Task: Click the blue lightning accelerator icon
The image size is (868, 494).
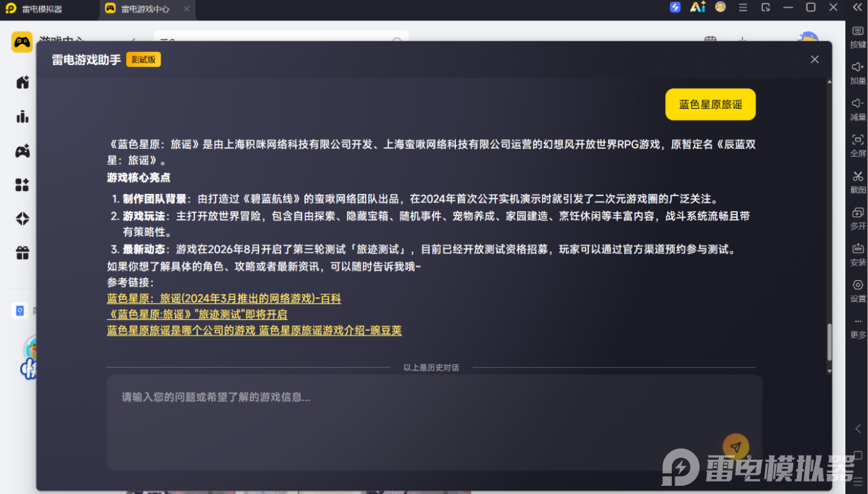Action: click(x=675, y=8)
